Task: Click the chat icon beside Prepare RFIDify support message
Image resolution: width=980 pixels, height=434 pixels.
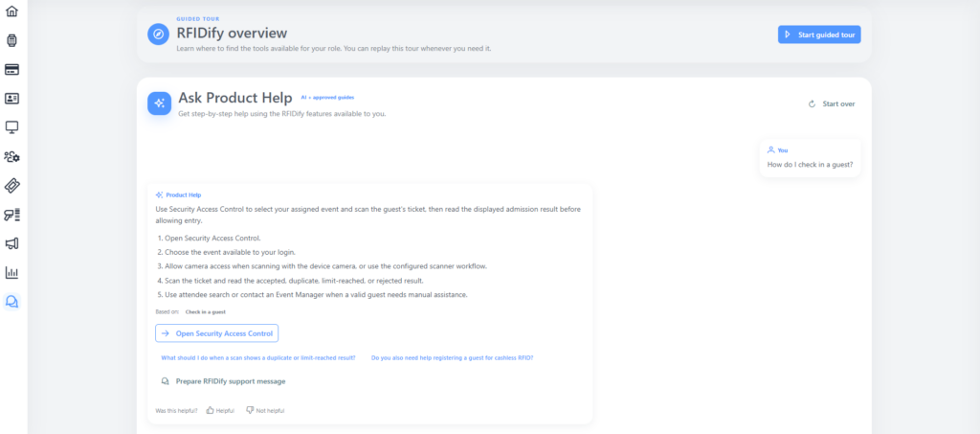Action: [165, 381]
